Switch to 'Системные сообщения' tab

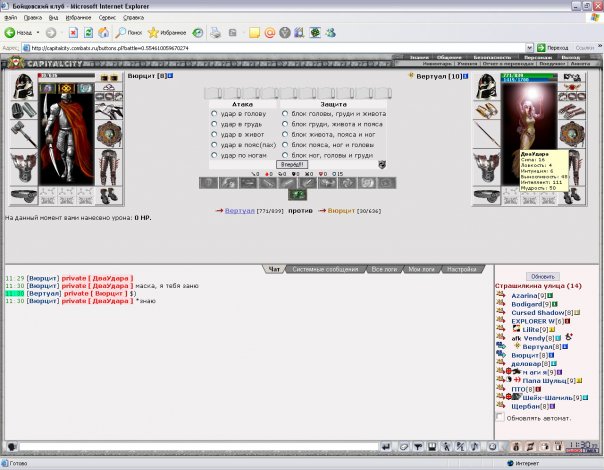tap(325, 269)
